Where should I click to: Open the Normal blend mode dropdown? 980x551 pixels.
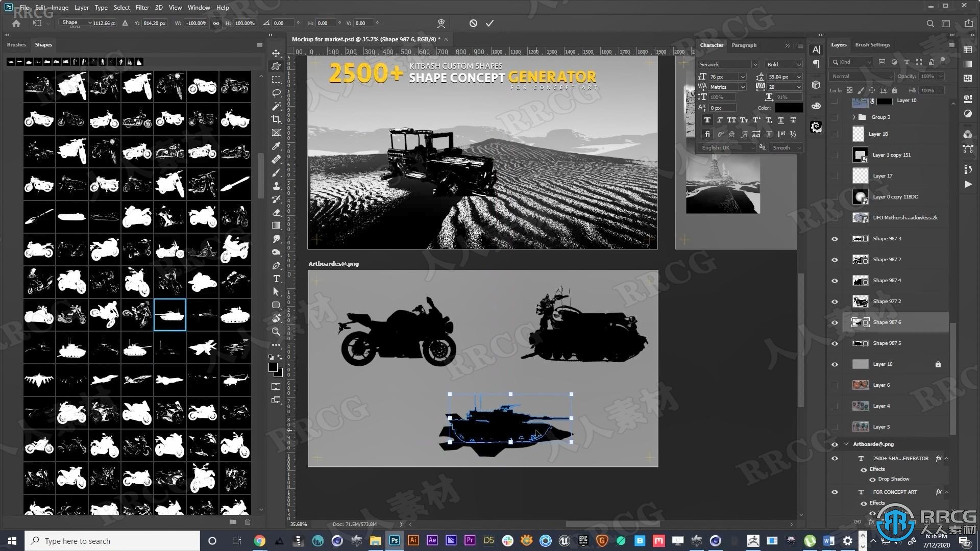[x=862, y=76]
